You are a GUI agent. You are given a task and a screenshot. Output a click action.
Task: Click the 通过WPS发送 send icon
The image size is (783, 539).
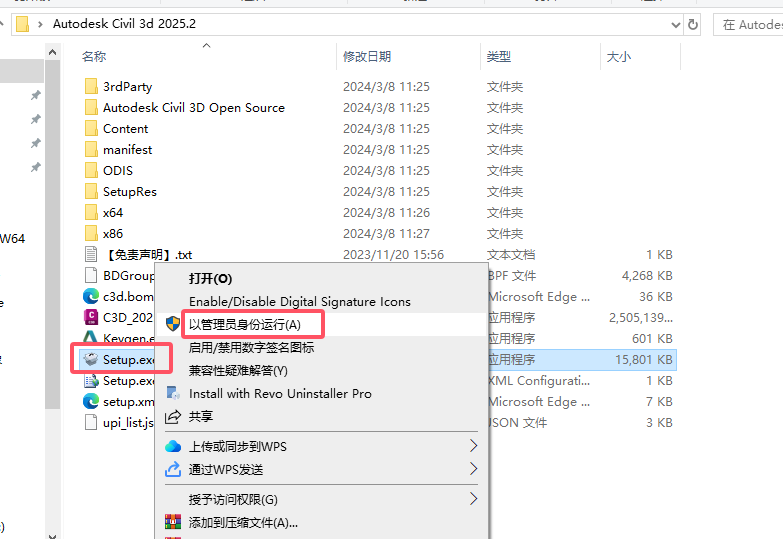pyautogui.click(x=173, y=469)
